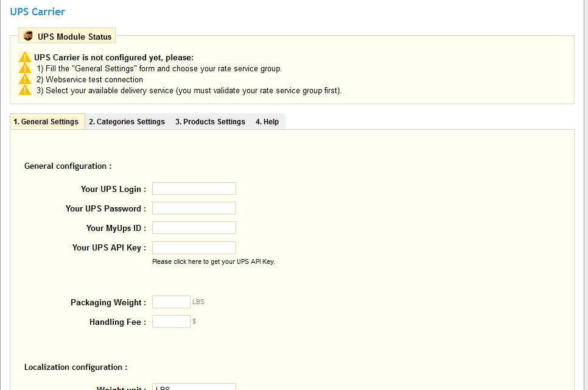The height and width of the screenshot is (390, 588).
Task: Follow the 'click here' UPS API Key link
Action: (x=187, y=261)
